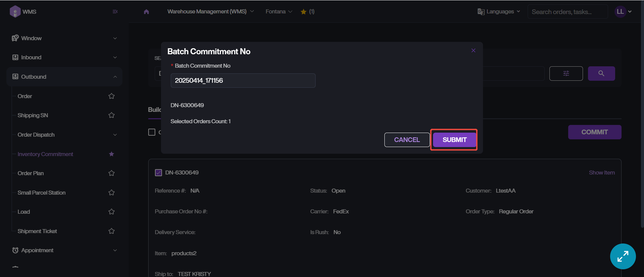Uncheck the DN-6300649 order checkbox
The height and width of the screenshot is (277, 644).
pyautogui.click(x=158, y=173)
